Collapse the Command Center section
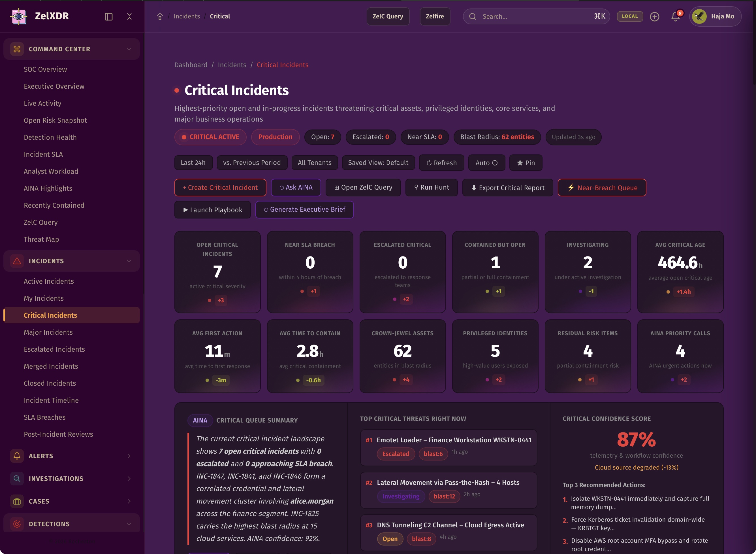The image size is (756, 554). 129,49
